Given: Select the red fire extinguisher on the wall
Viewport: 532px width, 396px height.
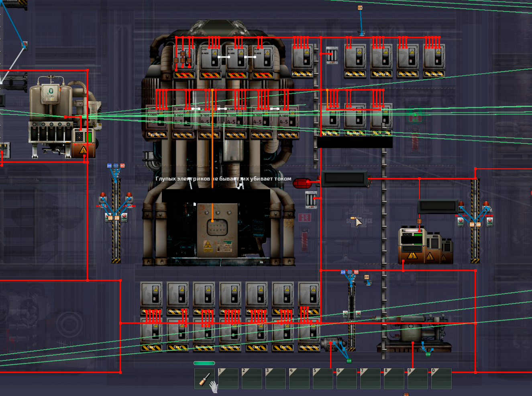Looking at the screenshot, I should tap(305, 239).
